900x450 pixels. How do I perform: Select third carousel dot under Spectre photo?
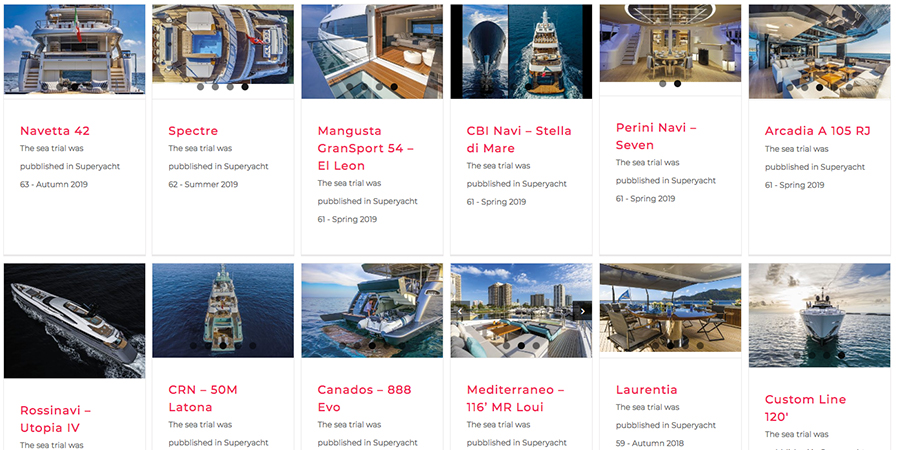(x=230, y=87)
